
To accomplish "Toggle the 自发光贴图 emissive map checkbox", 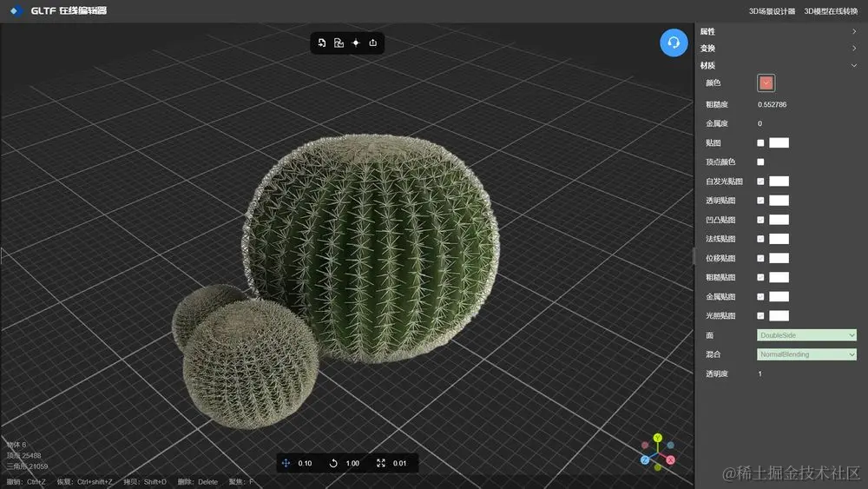I will coord(760,181).
